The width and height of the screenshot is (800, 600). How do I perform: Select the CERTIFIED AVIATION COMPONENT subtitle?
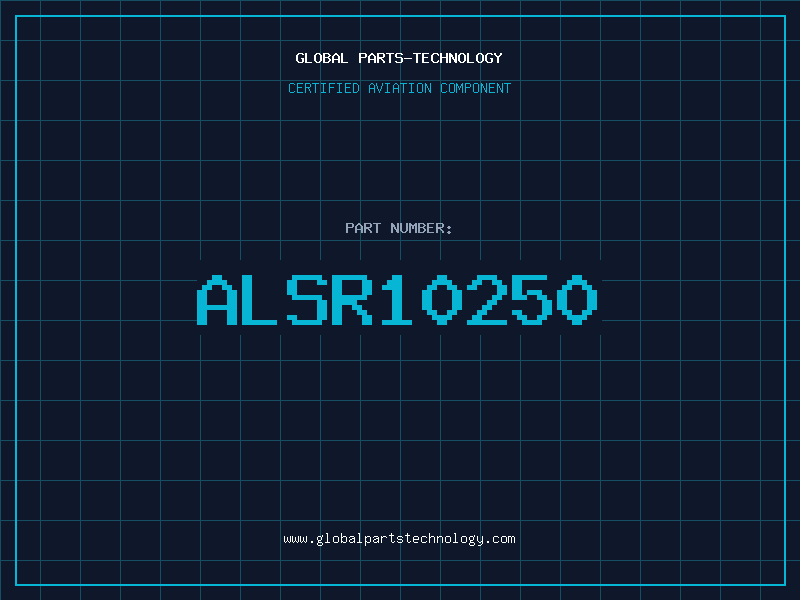coord(399,88)
